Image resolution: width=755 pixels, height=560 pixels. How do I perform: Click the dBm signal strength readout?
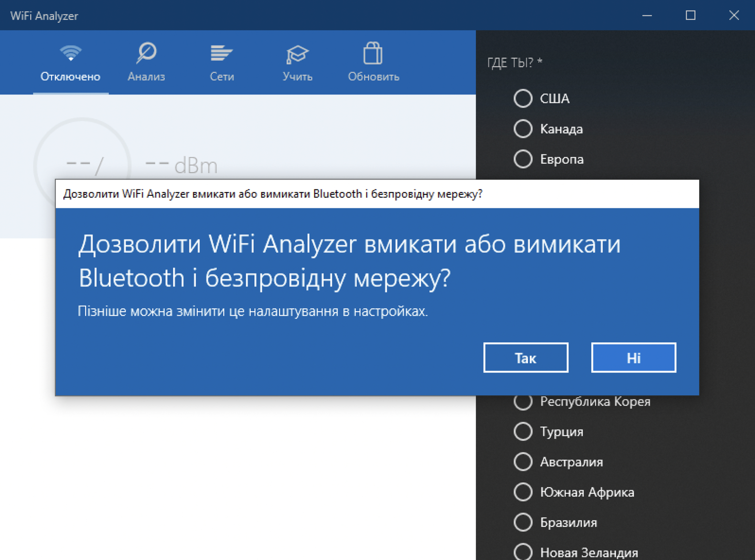tap(181, 165)
